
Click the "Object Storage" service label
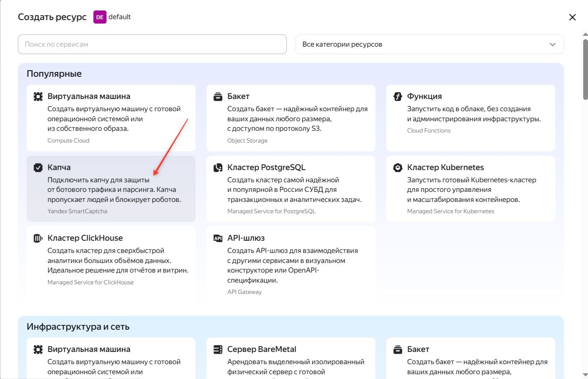coord(248,140)
